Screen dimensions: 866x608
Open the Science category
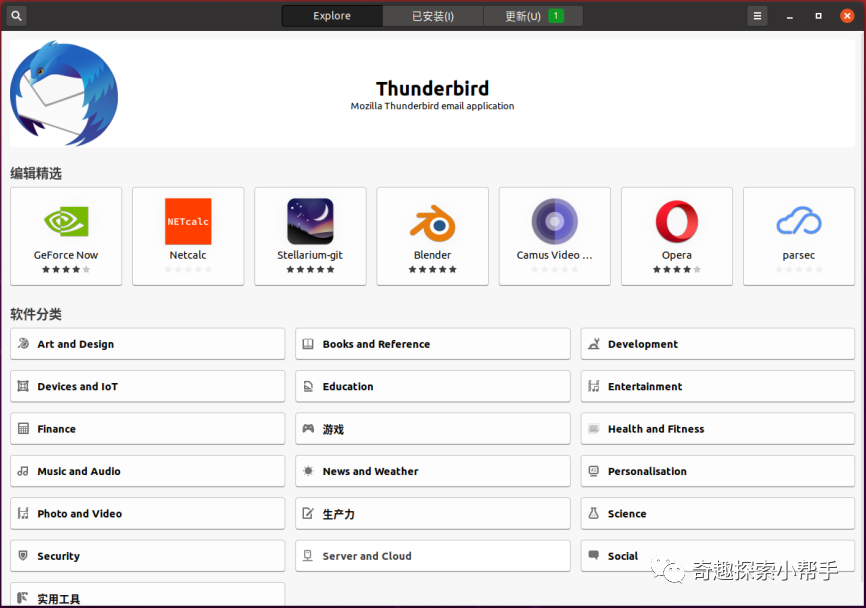tap(717, 514)
